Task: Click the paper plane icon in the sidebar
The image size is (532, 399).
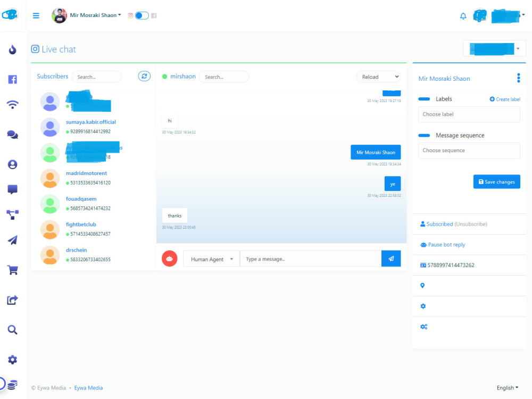Action: [13, 240]
